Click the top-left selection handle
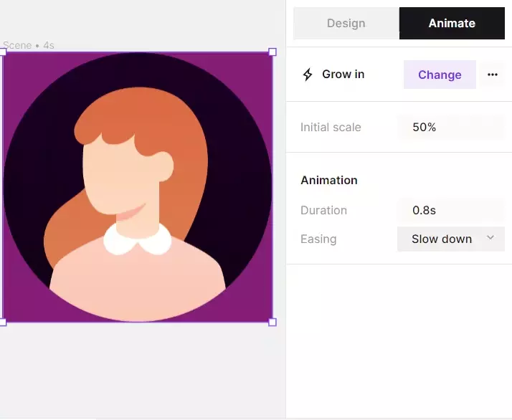 pyautogui.click(x=2, y=52)
